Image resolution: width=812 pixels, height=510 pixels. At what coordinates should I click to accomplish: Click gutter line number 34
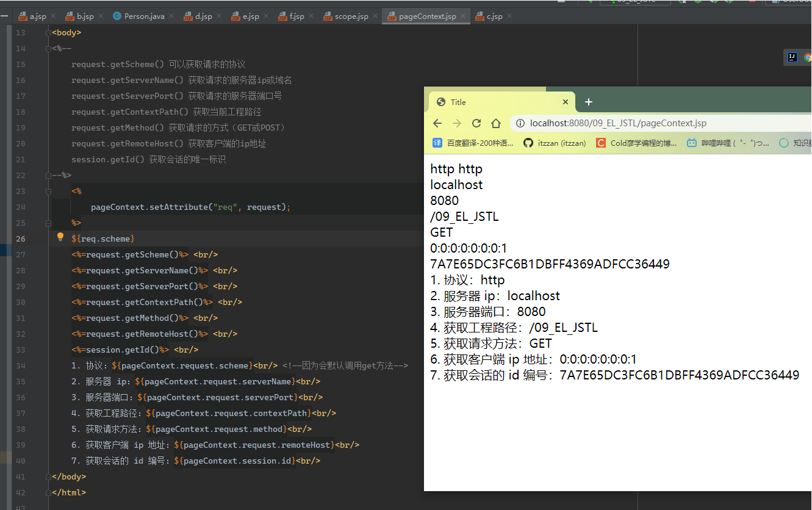(21, 366)
